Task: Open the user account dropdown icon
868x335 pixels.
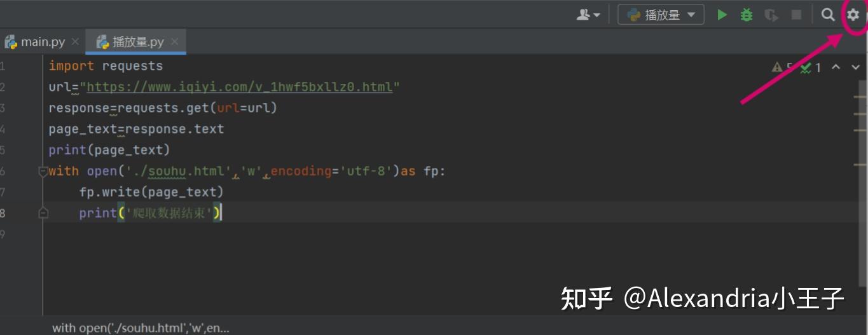Action: pos(588,15)
